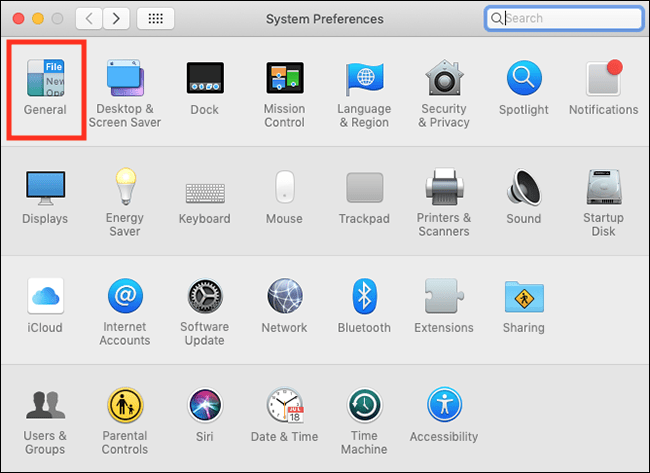Click the magnifier icon in Search field

click(x=496, y=18)
